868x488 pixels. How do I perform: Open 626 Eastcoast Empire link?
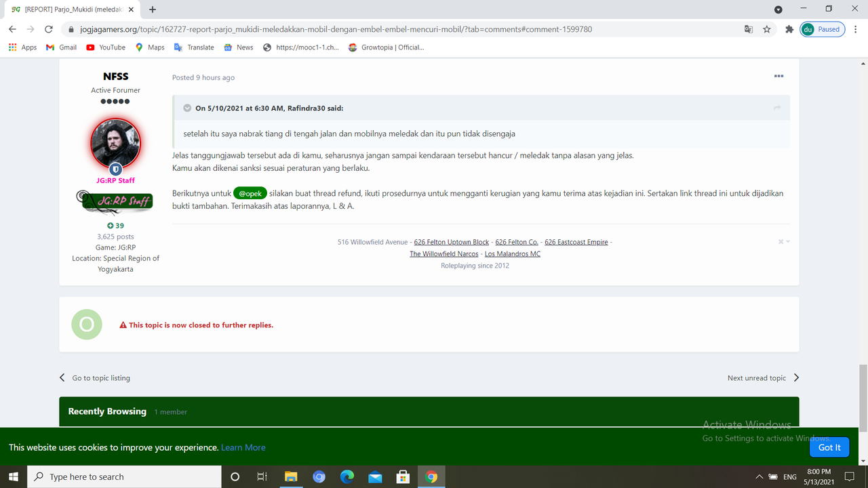[576, 242]
